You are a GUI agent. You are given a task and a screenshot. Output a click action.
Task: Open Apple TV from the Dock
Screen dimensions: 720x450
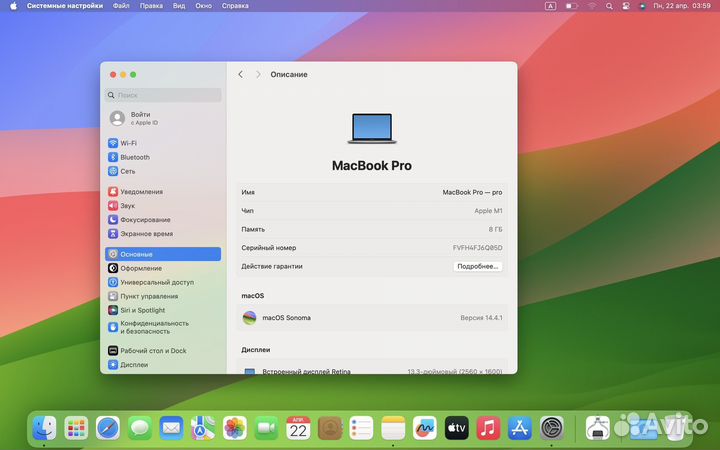456,428
